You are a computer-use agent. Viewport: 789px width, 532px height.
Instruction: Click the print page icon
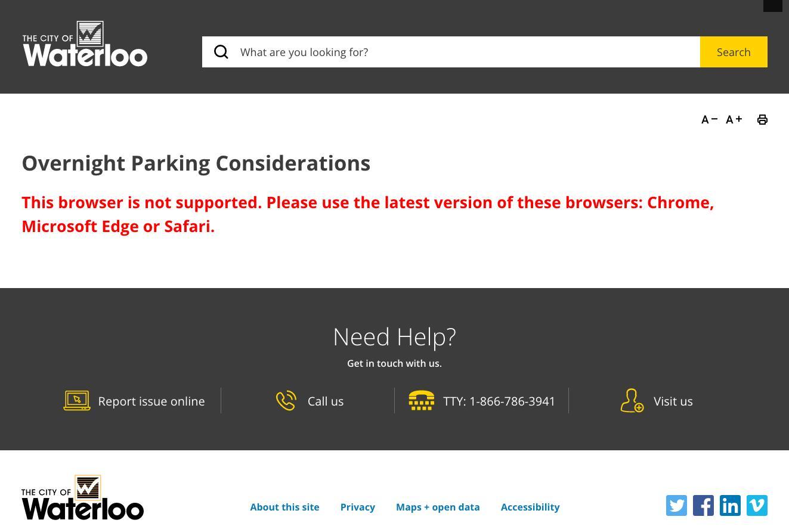tap(763, 119)
